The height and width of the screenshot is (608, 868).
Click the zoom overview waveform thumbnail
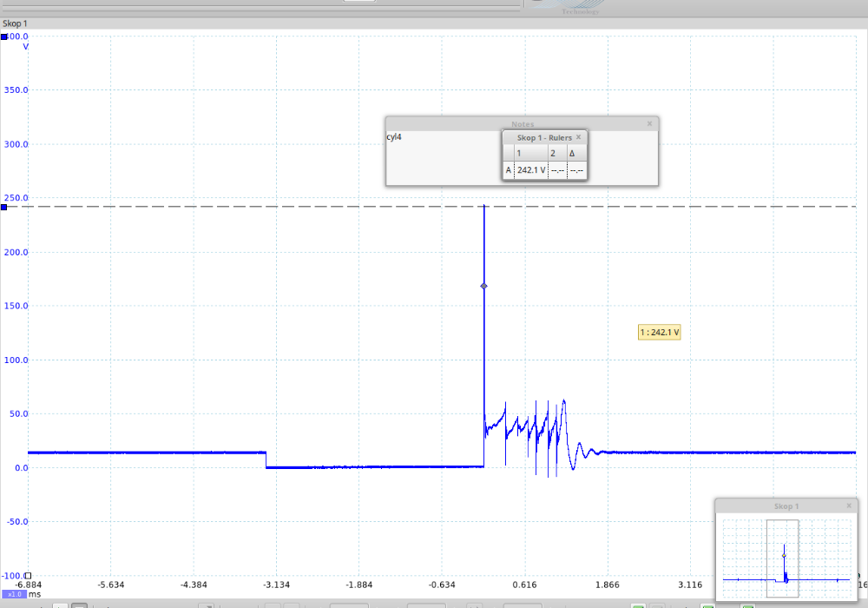click(x=781, y=556)
